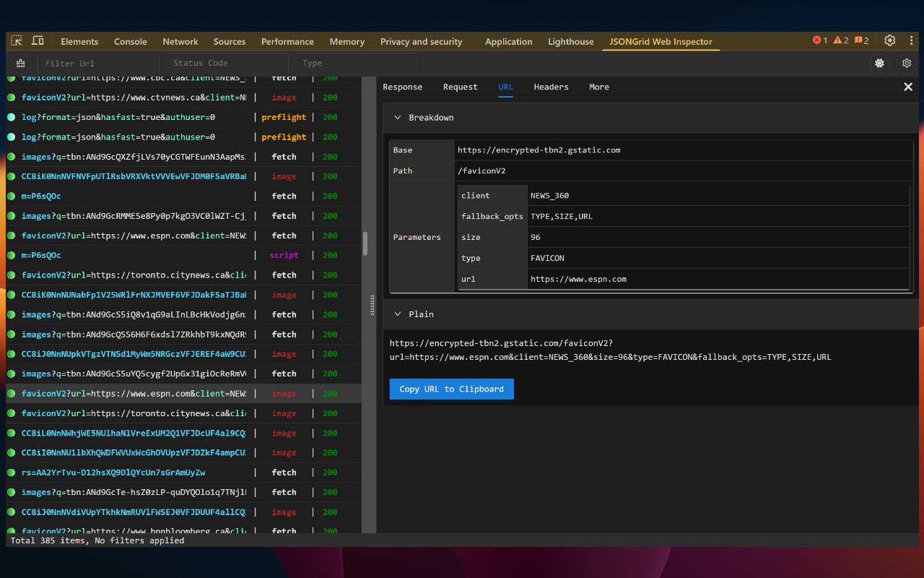Focus the Status Code filter field
Image resolution: width=924 pixels, height=578 pixels.
coord(227,63)
